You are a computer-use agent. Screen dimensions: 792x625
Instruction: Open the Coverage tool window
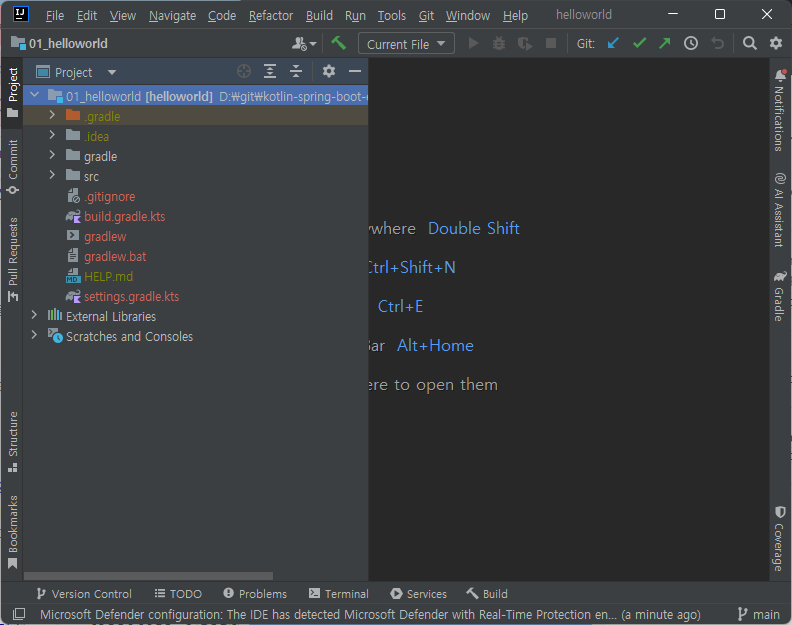coord(780,539)
